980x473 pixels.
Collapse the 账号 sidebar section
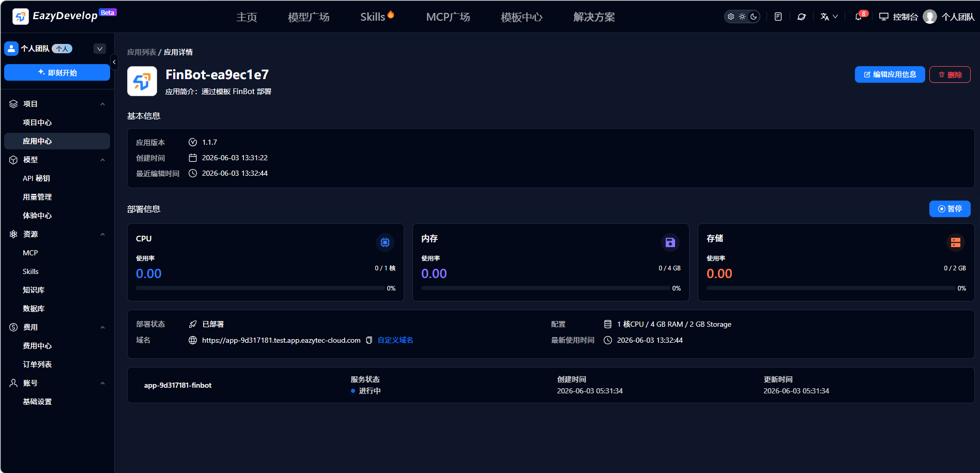pos(102,383)
